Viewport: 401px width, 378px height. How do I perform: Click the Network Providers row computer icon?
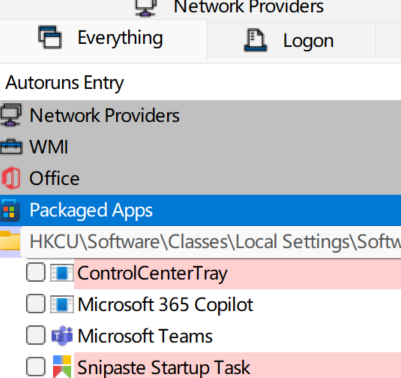click(x=11, y=115)
